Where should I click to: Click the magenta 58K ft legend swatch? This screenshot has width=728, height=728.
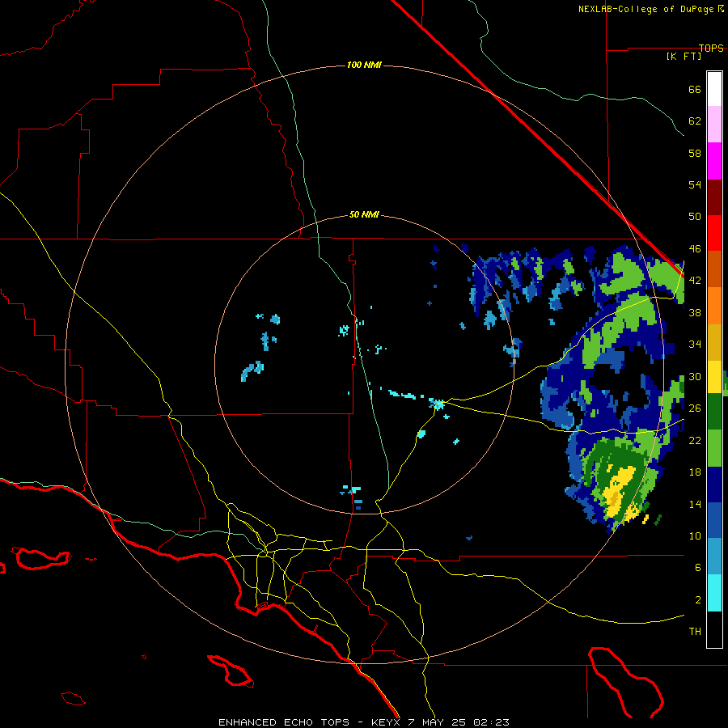pyautogui.click(x=714, y=161)
